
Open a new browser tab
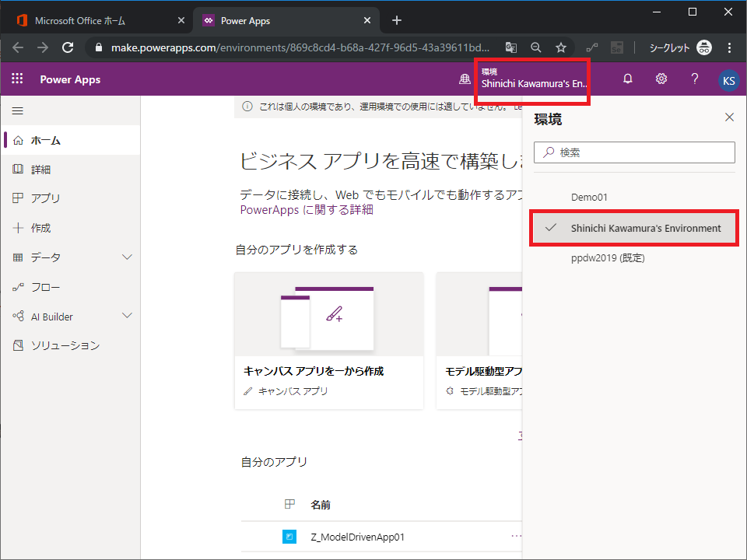point(396,20)
